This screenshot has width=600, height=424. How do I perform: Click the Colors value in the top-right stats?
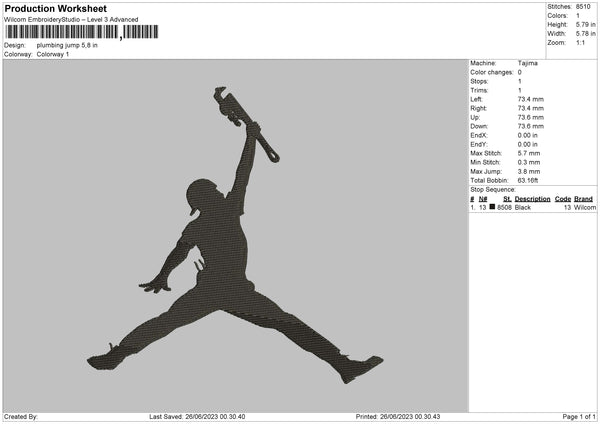click(x=578, y=16)
